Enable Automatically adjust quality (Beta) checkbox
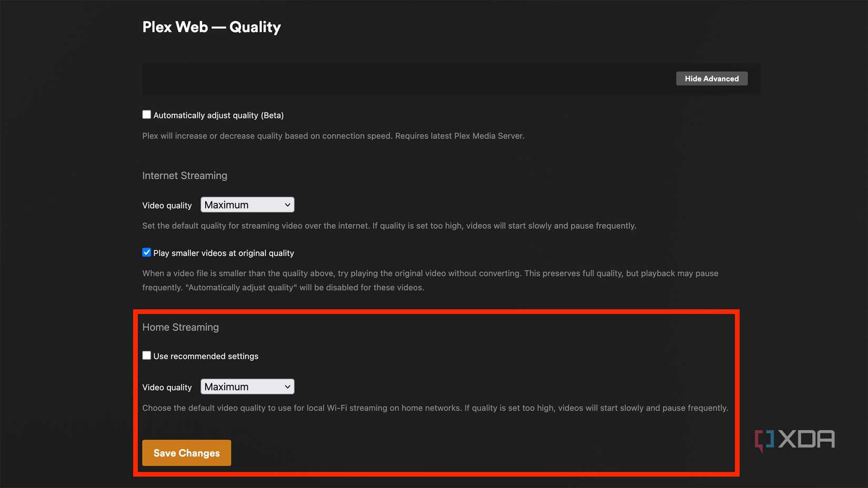Screen dimensions: 868x488 point(147,115)
